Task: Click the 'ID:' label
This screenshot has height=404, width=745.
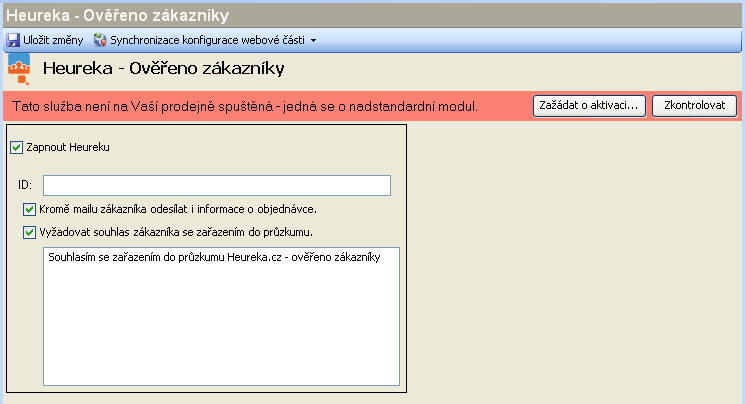Action: [x=25, y=185]
